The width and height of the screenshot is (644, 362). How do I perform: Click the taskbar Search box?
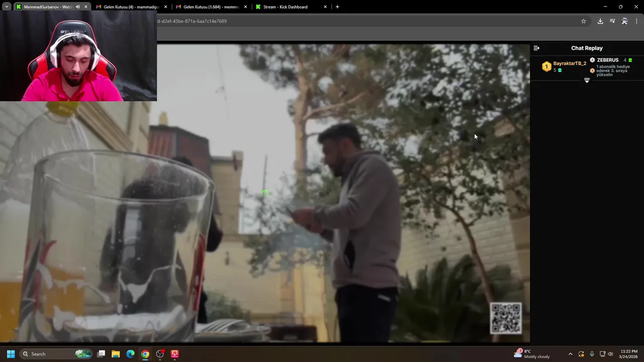point(57,354)
